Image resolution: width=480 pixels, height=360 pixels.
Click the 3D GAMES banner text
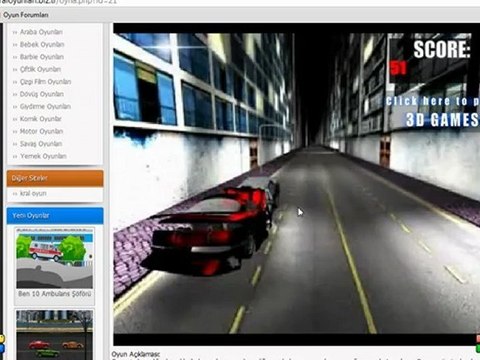tap(442, 120)
